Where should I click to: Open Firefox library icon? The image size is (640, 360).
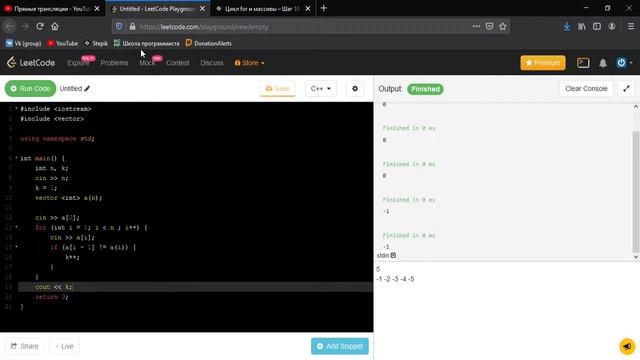coord(582,27)
